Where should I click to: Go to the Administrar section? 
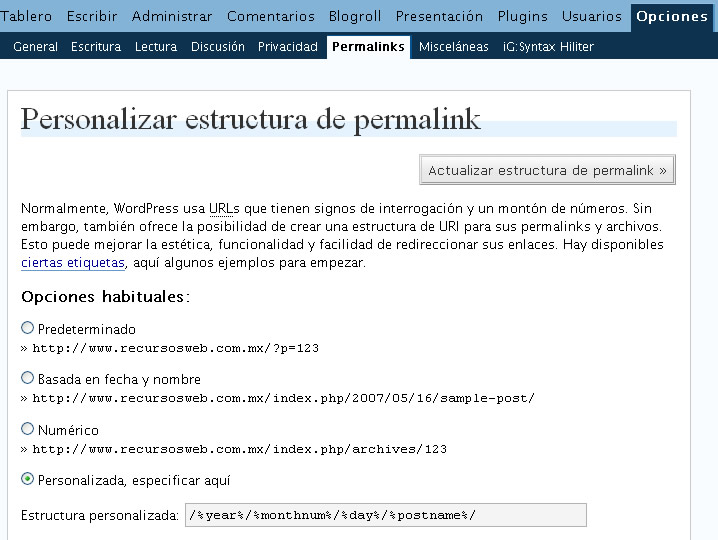[x=172, y=16]
